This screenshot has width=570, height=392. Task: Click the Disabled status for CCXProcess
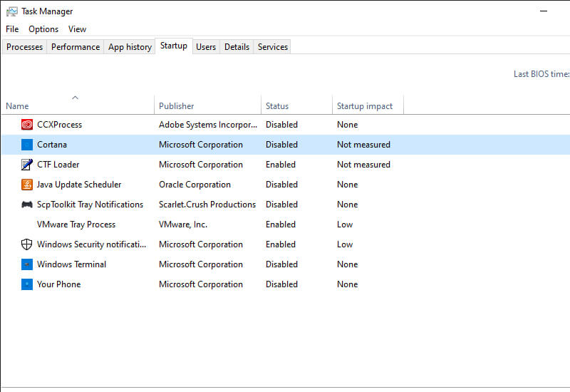pyautogui.click(x=281, y=125)
